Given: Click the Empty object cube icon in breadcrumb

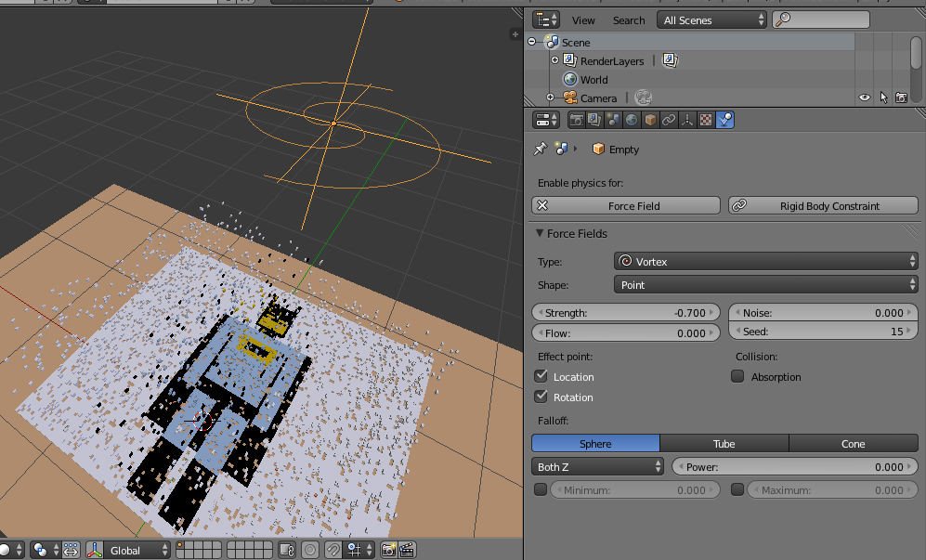Looking at the screenshot, I should pyautogui.click(x=598, y=149).
